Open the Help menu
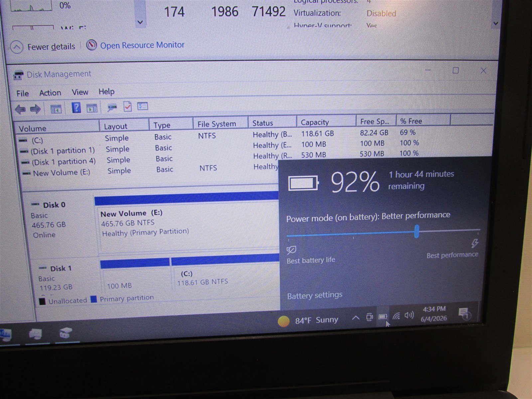532x399 pixels. (x=106, y=91)
